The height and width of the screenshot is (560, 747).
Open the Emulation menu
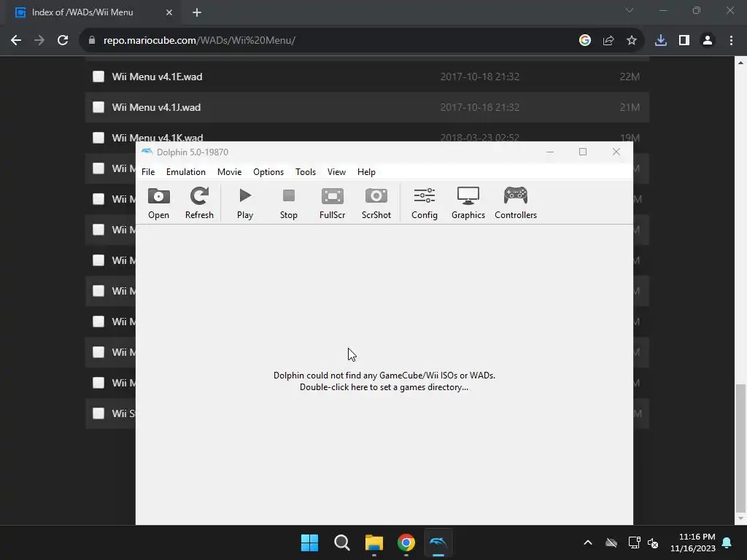point(186,172)
